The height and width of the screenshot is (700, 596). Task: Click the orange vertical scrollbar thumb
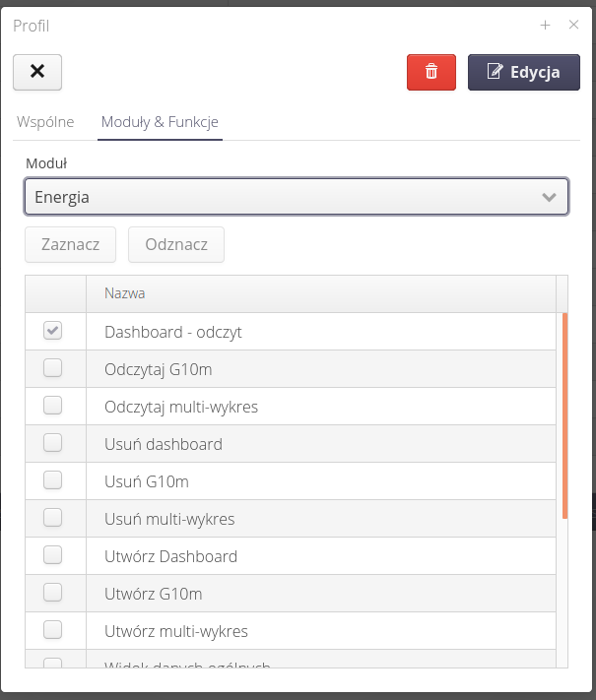[x=564, y=415]
